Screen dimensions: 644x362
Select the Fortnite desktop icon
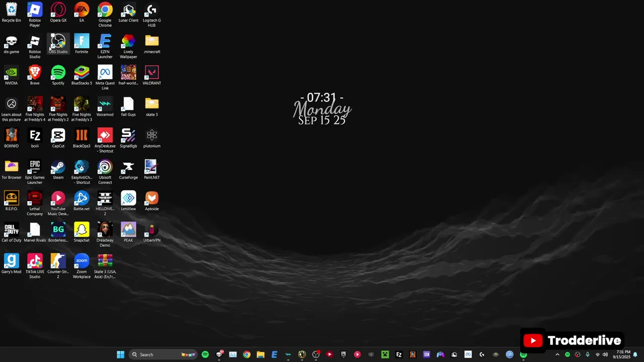pos(82,45)
